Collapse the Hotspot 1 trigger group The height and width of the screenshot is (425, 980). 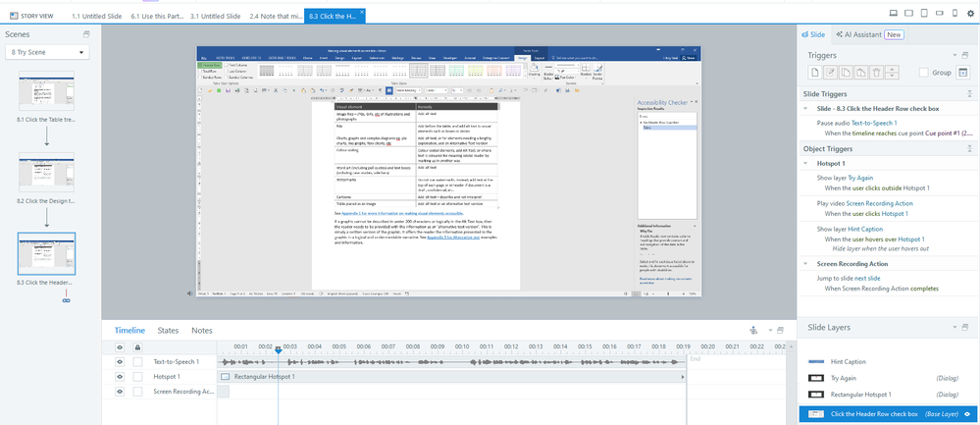click(807, 164)
